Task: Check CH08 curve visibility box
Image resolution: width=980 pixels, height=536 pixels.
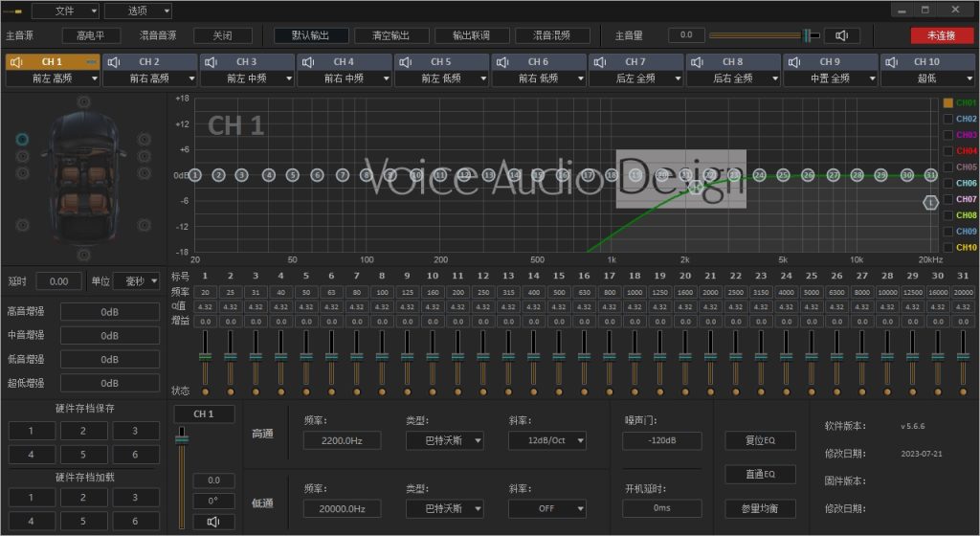Action: (948, 215)
